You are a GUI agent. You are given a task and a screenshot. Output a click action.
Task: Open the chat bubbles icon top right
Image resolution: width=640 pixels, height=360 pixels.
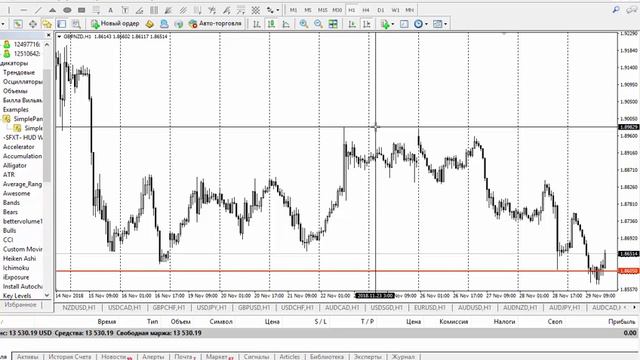coord(631,10)
